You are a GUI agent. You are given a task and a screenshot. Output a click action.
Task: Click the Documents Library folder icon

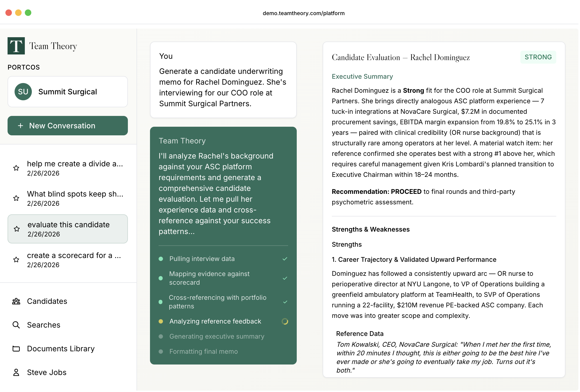tap(16, 349)
